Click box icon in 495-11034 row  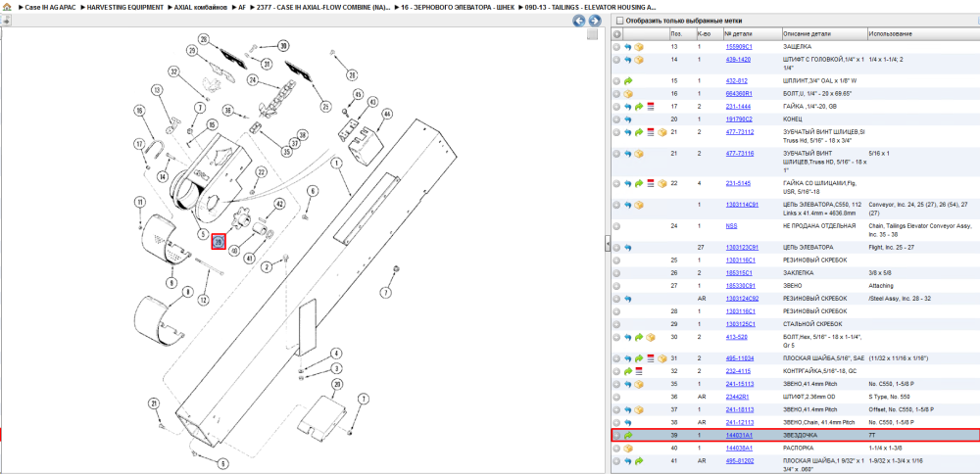661,358
